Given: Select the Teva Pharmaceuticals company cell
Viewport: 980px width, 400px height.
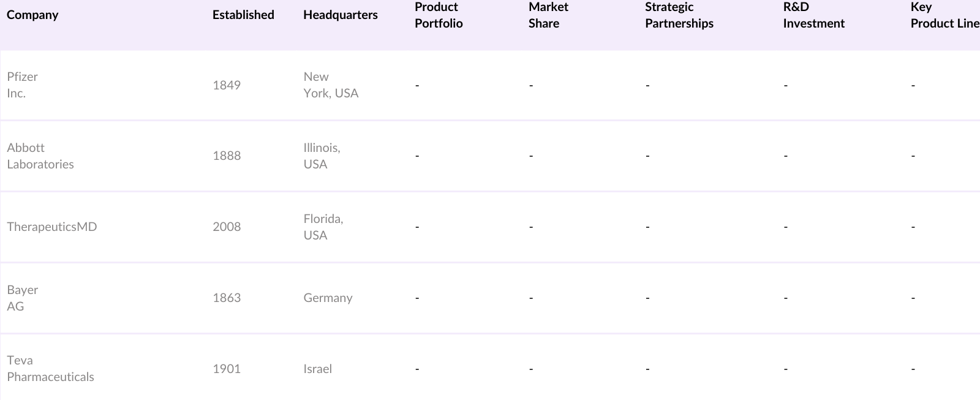Looking at the screenshot, I should pos(50,369).
